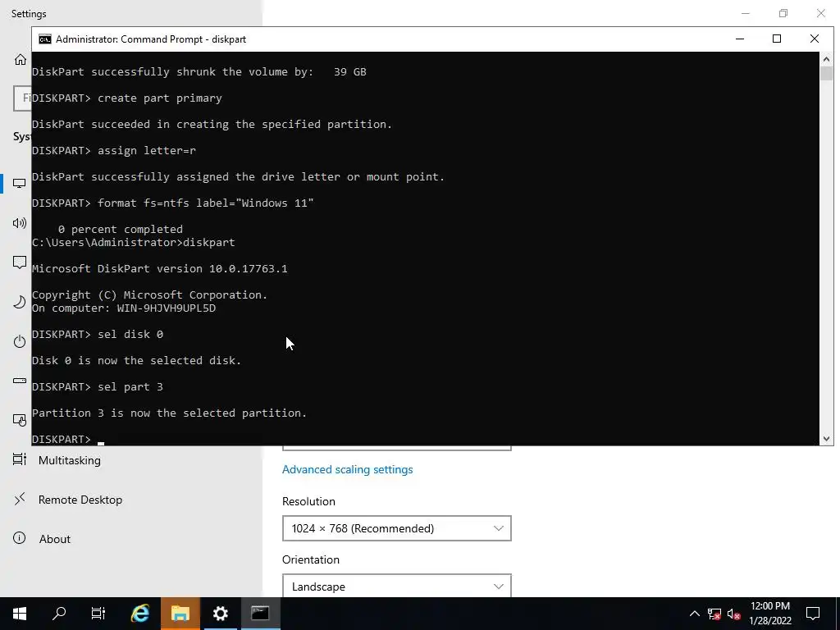Viewport: 840px width, 630px height.
Task: Open the taskbar clock and date
Action: click(769, 614)
